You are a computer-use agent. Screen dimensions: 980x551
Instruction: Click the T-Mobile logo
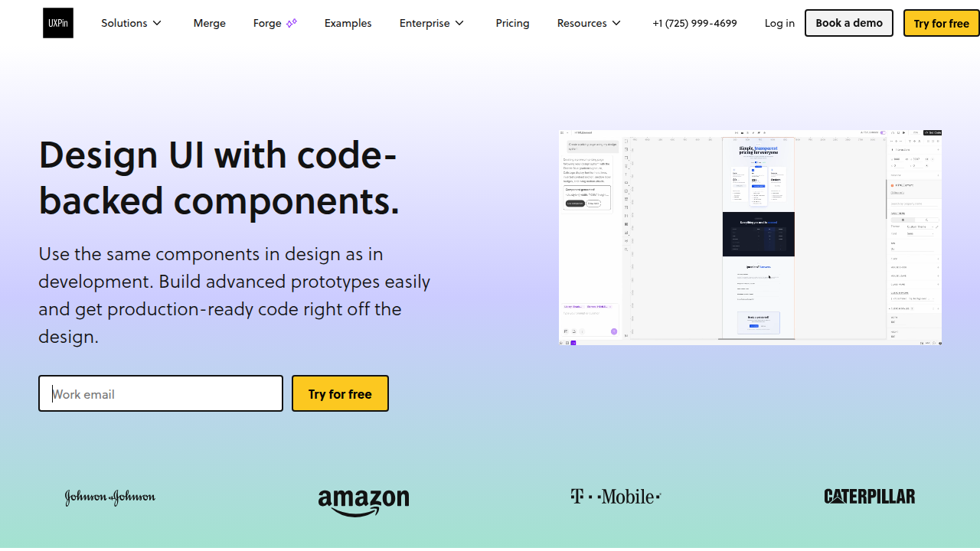[616, 497]
